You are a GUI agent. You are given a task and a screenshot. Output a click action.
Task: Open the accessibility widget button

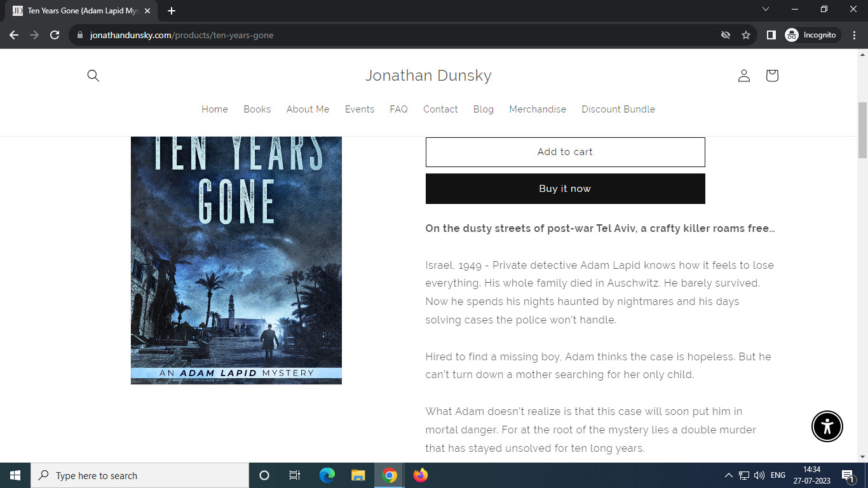(827, 426)
